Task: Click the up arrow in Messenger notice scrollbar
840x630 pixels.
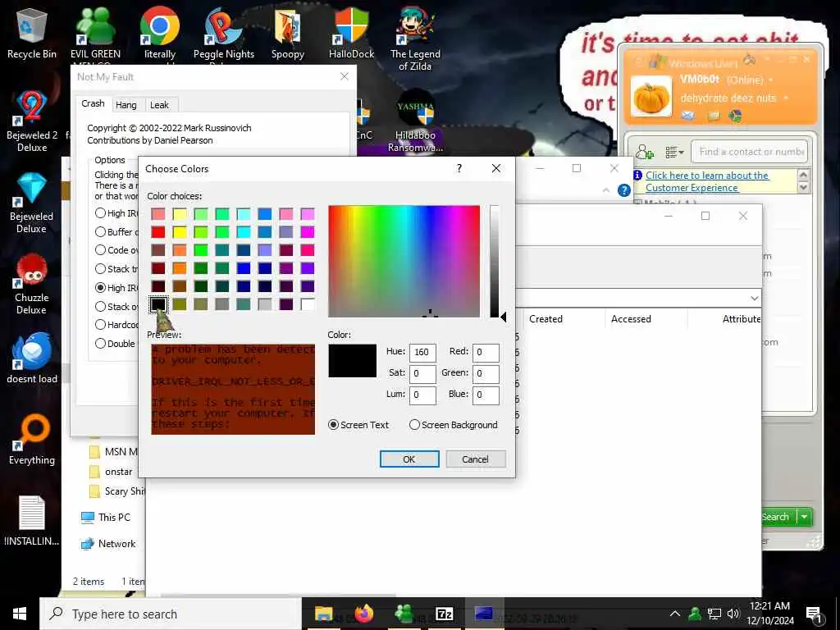Action: tap(803, 175)
